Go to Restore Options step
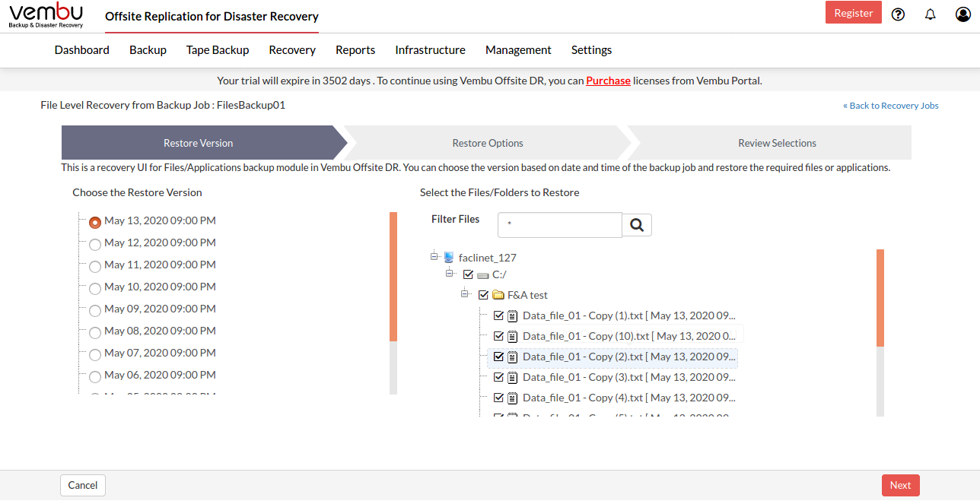Viewport: 980px width, 504px height. pyautogui.click(x=488, y=143)
